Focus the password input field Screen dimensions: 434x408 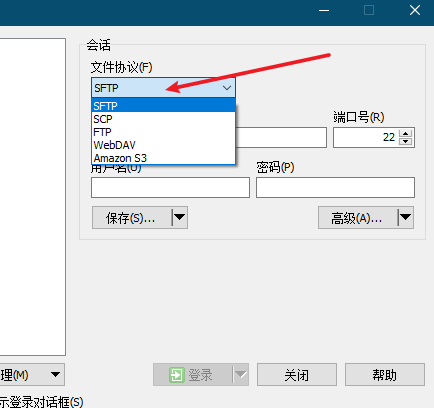(x=335, y=187)
